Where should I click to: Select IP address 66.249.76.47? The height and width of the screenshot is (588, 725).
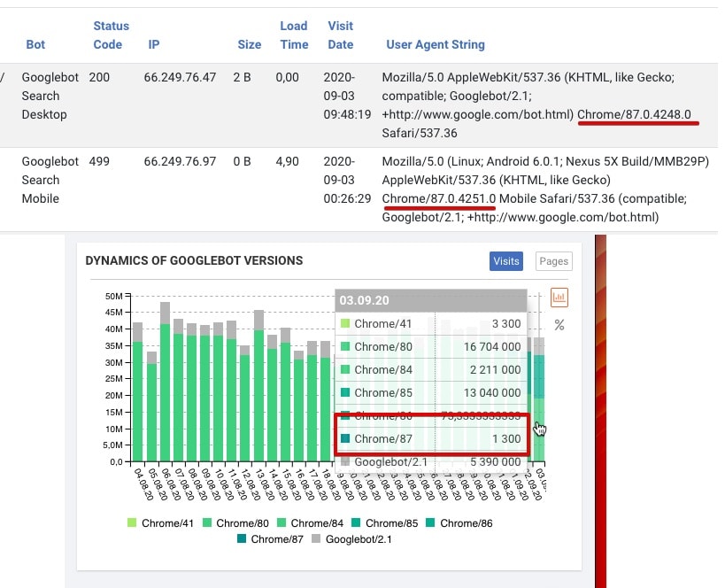[180, 77]
